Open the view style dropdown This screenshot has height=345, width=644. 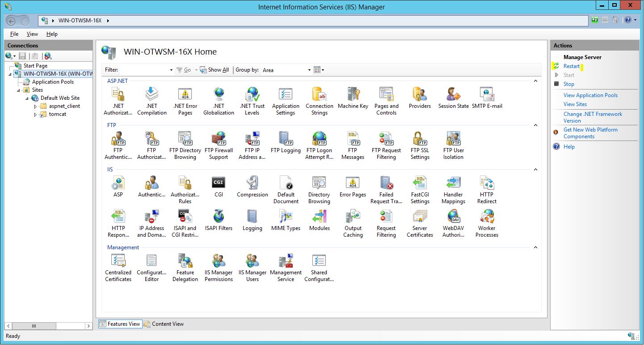point(319,70)
